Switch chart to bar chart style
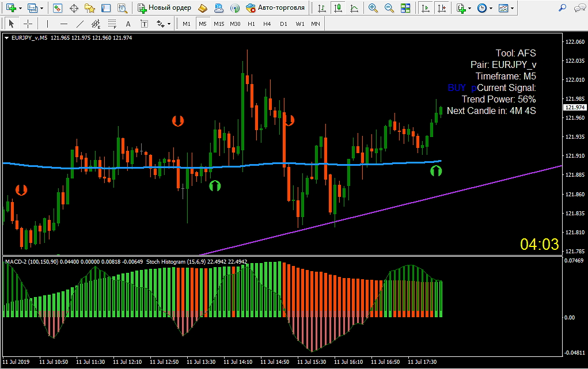 [x=322, y=8]
